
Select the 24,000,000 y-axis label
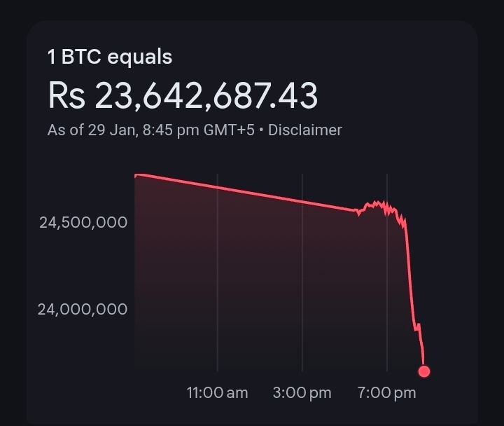(83, 309)
